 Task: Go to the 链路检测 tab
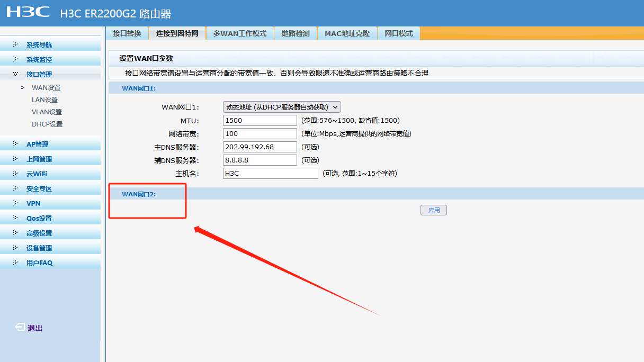point(296,33)
